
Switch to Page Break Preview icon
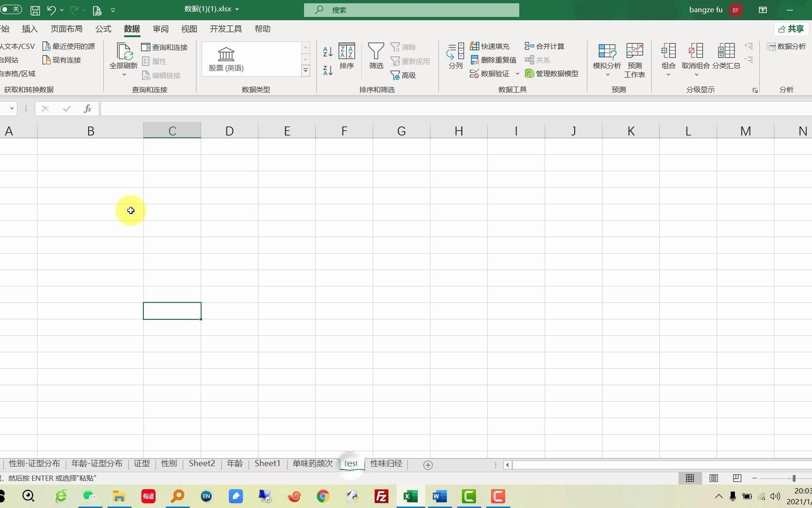[737, 478]
